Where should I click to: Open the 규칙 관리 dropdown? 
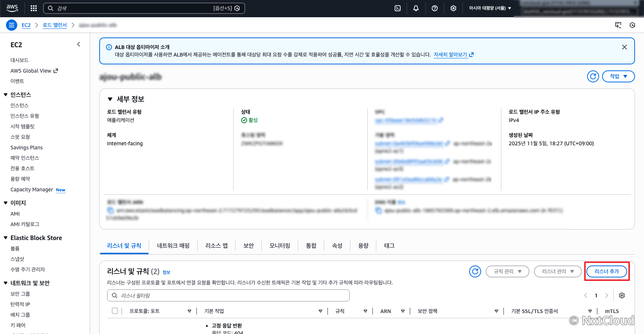[x=507, y=271]
